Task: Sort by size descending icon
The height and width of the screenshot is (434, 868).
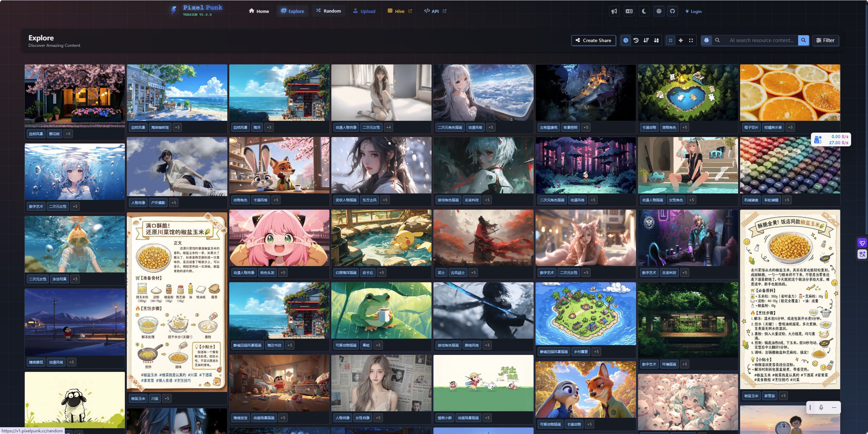Action: point(646,40)
